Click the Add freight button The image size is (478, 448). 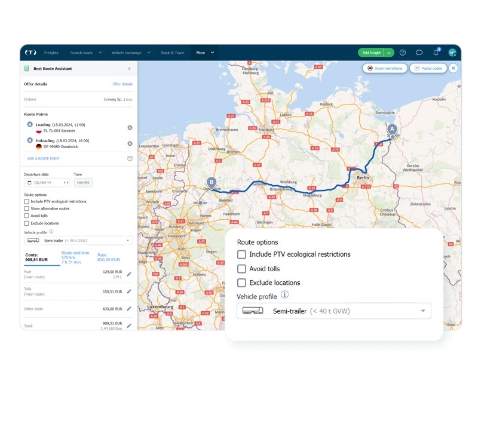(371, 53)
